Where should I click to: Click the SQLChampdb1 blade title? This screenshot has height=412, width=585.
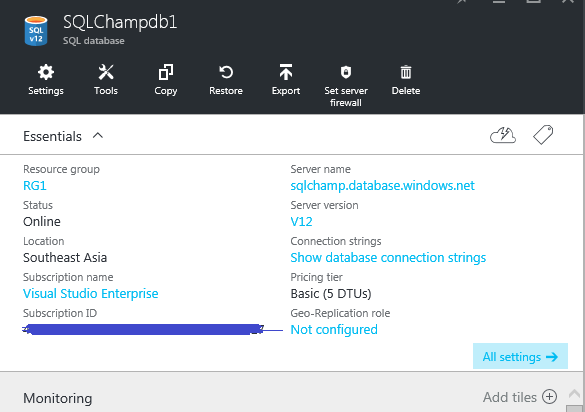click(120, 22)
